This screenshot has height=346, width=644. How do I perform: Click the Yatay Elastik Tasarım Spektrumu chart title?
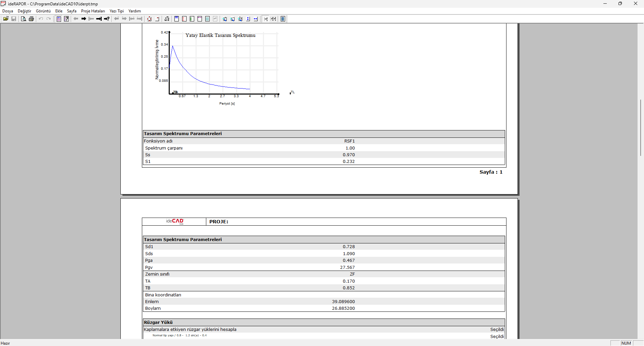220,35
